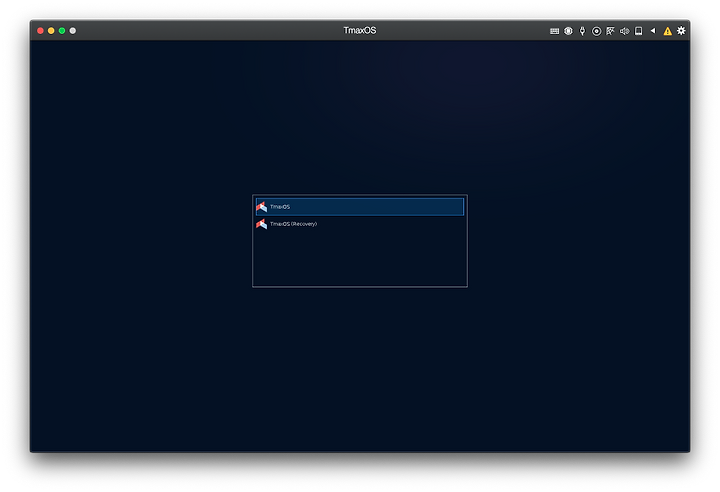Click the logo icon beside TmaxOS (Recovery)
720x492 pixels.
pos(262,224)
